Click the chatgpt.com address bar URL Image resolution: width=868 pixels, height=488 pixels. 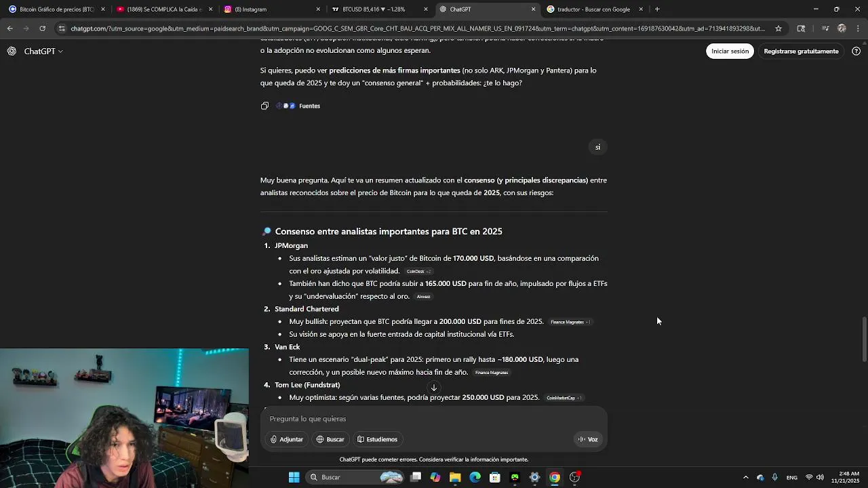click(x=417, y=28)
